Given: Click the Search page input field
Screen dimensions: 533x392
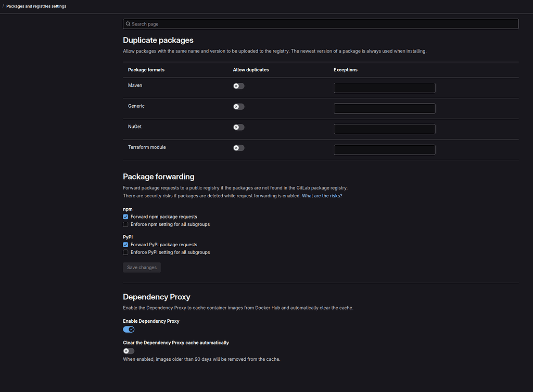Looking at the screenshot, I should pyautogui.click(x=320, y=23).
